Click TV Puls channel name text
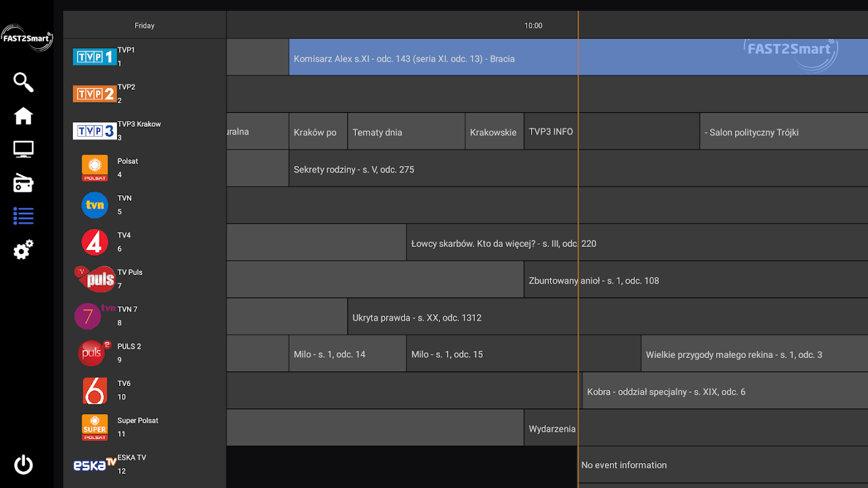This screenshot has width=868, height=488. click(130, 273)
